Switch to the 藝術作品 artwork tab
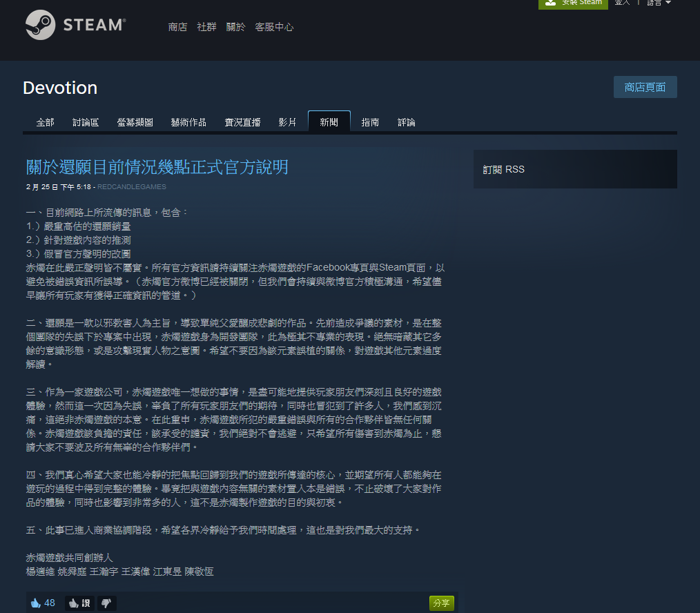The width and height of the screenshot is (700, 613). [188, 122]
